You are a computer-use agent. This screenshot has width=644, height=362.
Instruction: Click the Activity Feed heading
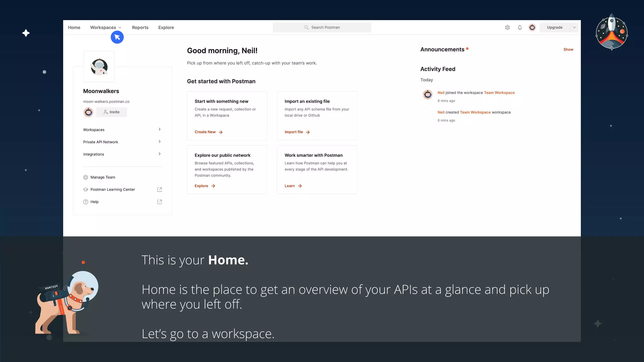point(438,69)
